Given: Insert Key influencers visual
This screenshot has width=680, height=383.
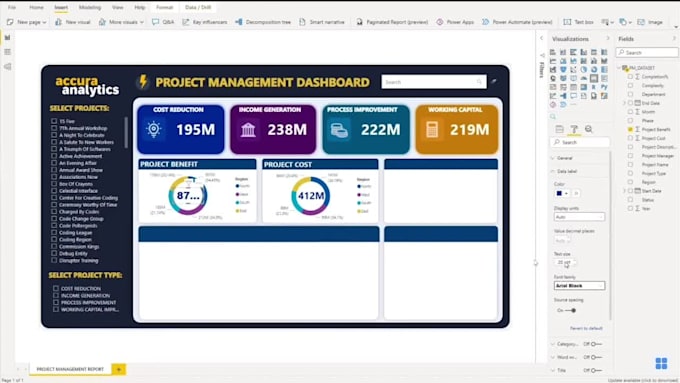Looking at the screenshot, I should coord(205,22).
